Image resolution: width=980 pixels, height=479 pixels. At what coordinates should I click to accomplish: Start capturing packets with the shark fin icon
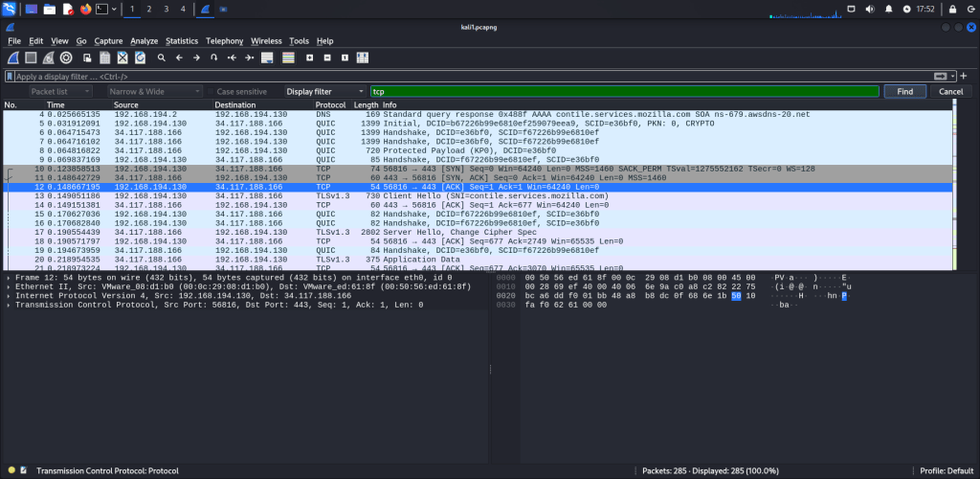point(12,57)
